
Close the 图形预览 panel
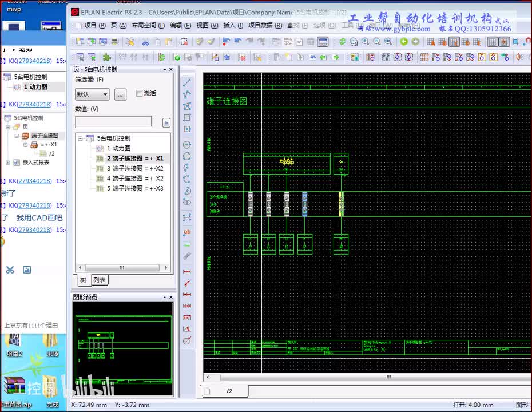(171, 297)
